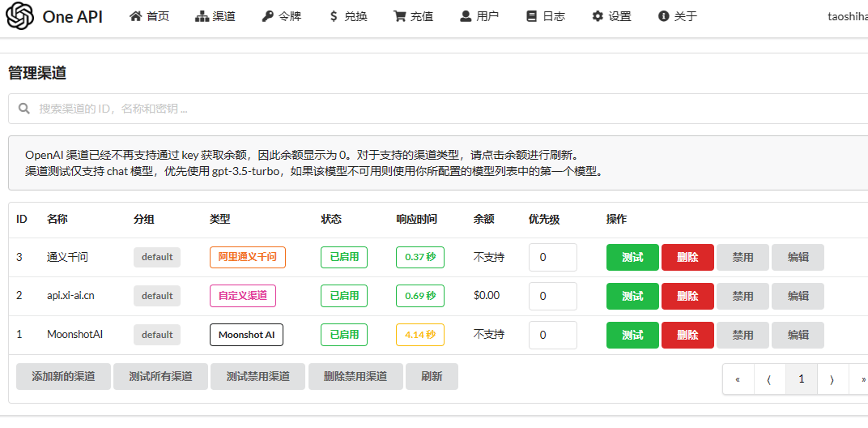The image size is (868, 428).
Task: Click the One API logo icon
Action: click(20, 16)
